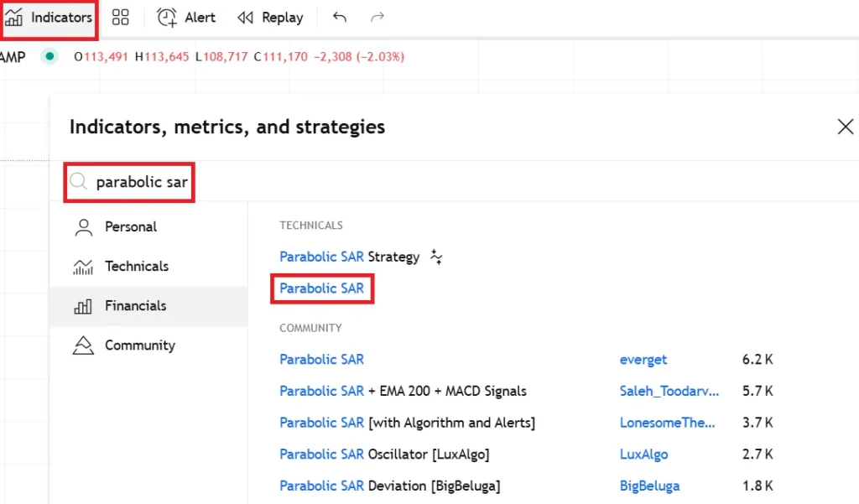
Task: Click the magnifying glass search icon
Action: 78,182
